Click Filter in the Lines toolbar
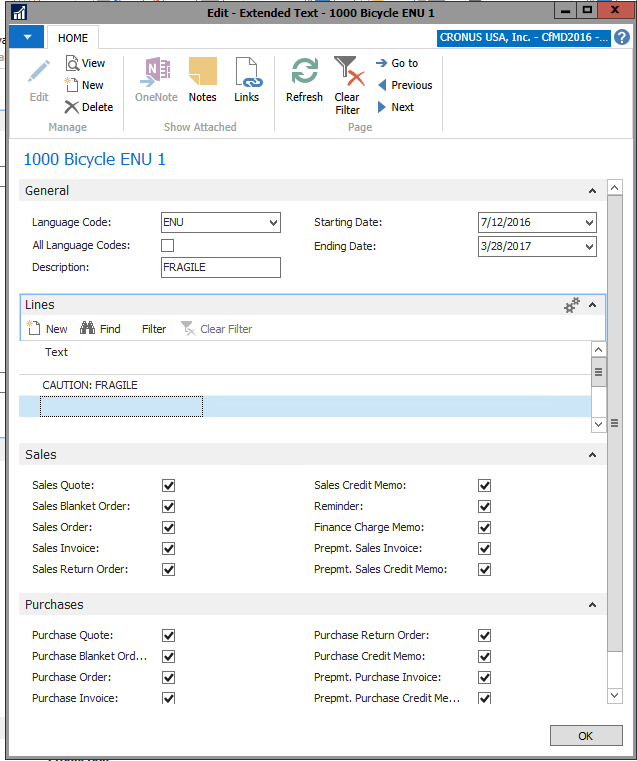The height and width of the screenshot is (761, 637). pyautogui.click(x=154, y=329)
